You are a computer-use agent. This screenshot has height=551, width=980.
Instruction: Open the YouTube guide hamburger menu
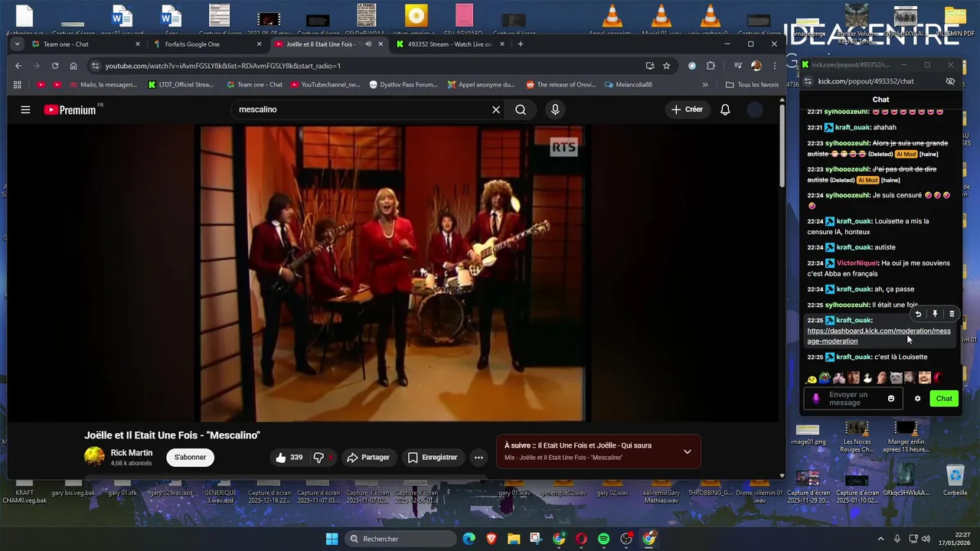[x=25, y=109]
